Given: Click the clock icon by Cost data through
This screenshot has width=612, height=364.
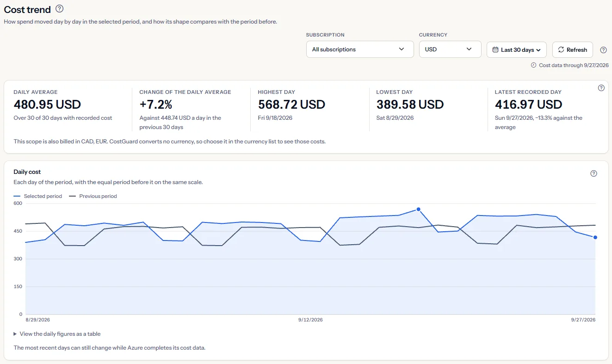Looking at the screenshot, I should [x=534, y=65].
